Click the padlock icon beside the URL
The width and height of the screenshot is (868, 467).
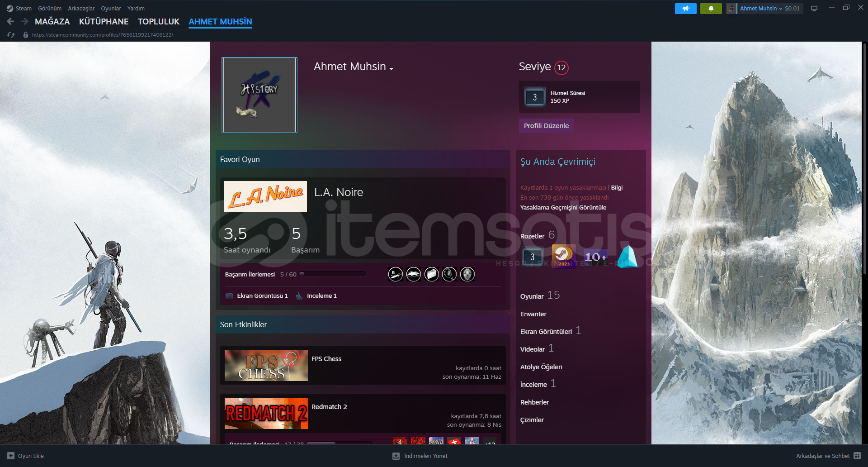(26, 35)
